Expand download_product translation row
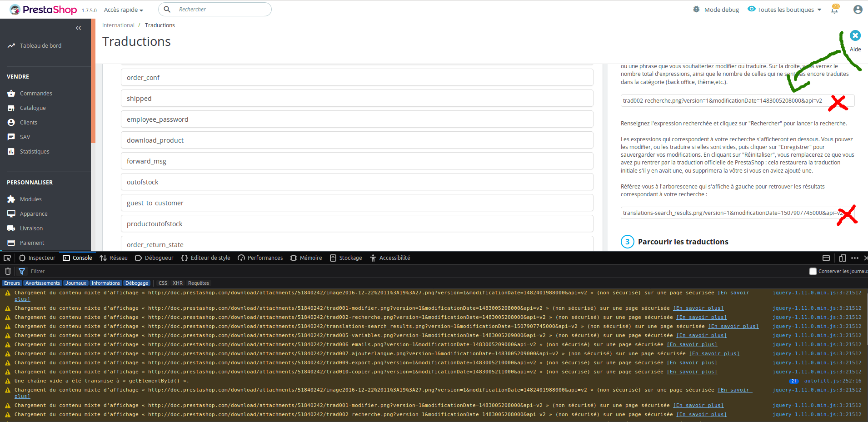Screen dimensions: 868x422 coord(357,140)
